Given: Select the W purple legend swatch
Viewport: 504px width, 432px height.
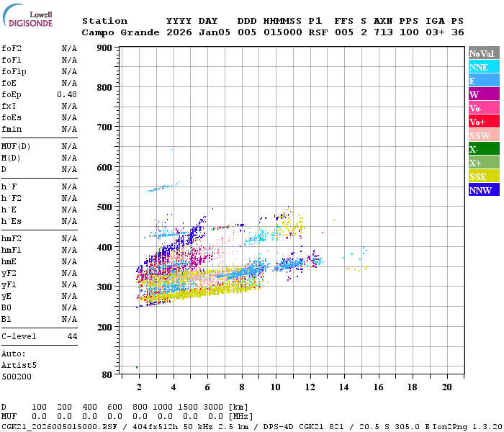Looking at the screenshot, I should [x=484, y=94].
